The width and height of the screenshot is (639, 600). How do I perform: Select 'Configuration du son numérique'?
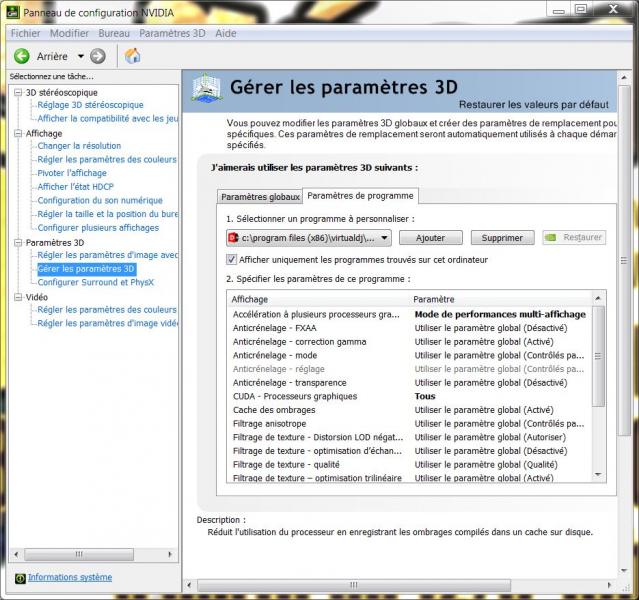100,201
